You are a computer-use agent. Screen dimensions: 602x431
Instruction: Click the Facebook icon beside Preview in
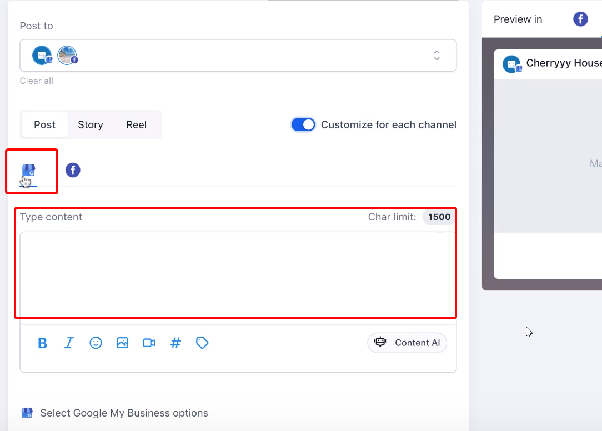tap(580, 19)
